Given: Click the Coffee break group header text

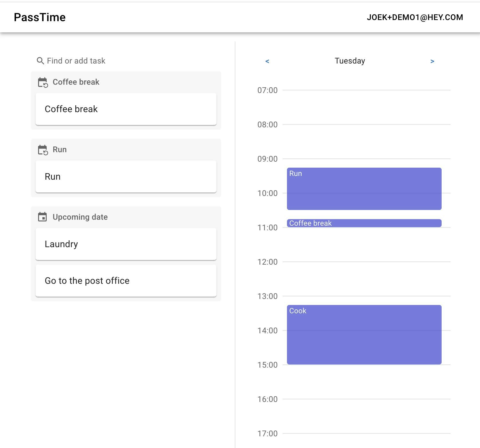Looking at the screenshot, I should (x=76, y=82).
